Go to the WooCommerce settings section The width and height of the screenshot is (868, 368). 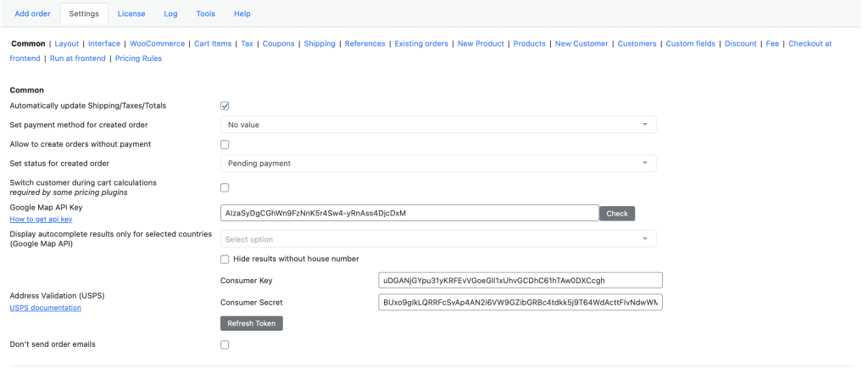click(x=157, y=43)
